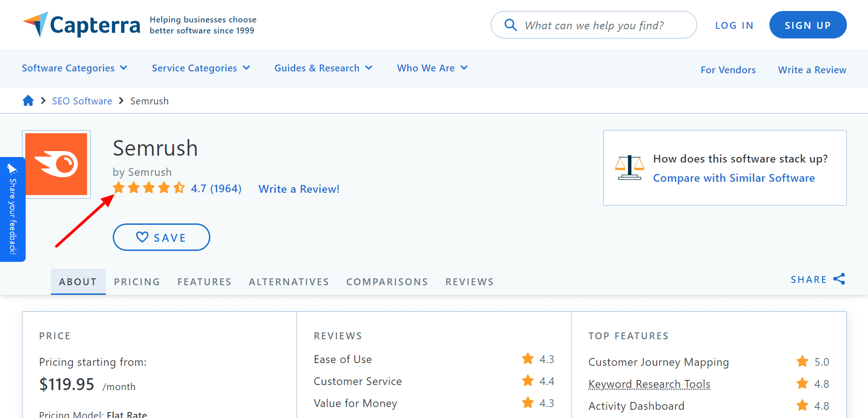Click the Sign Up button
Viewport: 868px width, 418px height.
[808, 25]
